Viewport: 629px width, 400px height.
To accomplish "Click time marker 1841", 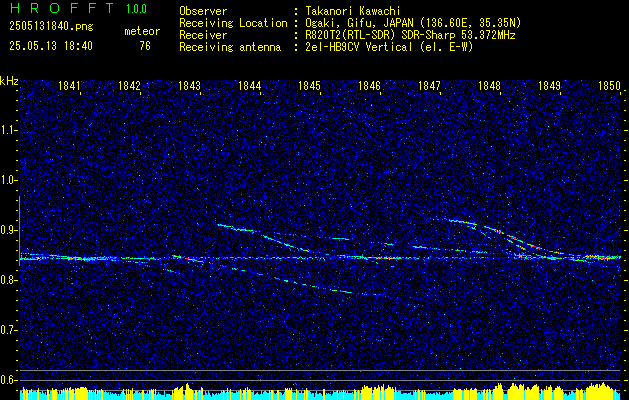I will click(69, 86).
